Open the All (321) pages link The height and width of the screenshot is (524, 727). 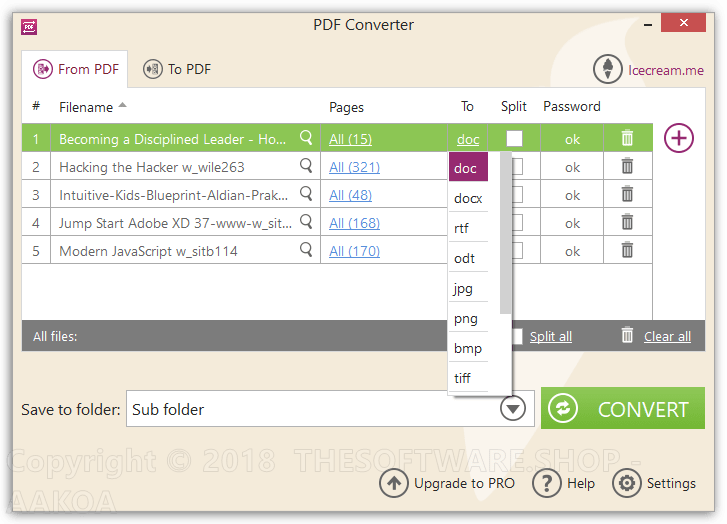[354, 167]
